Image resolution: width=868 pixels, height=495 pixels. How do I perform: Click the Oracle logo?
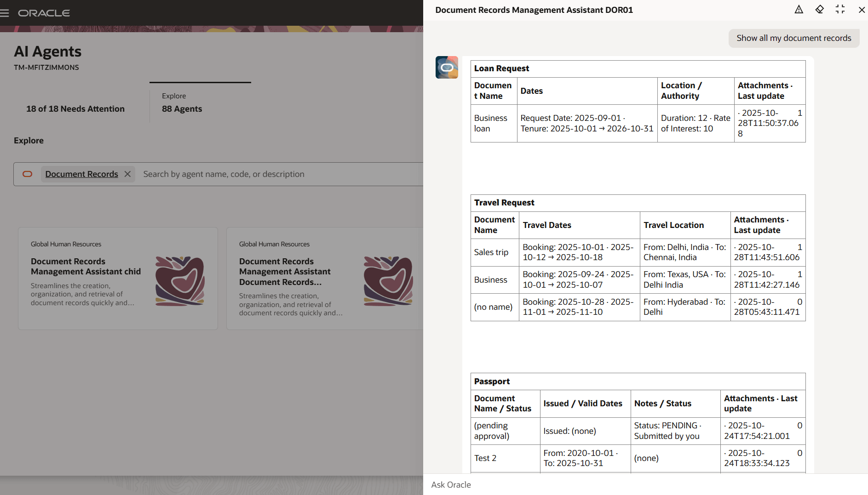point(44,13)
